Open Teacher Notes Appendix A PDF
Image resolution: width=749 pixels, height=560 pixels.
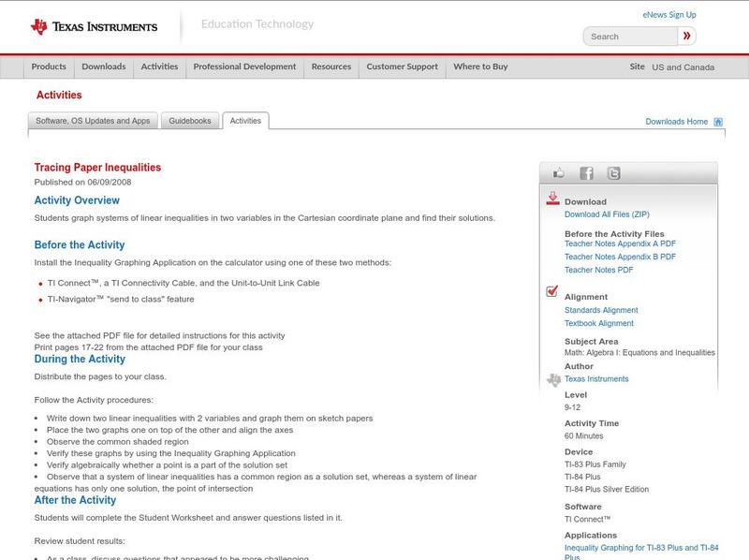point(620,243)
